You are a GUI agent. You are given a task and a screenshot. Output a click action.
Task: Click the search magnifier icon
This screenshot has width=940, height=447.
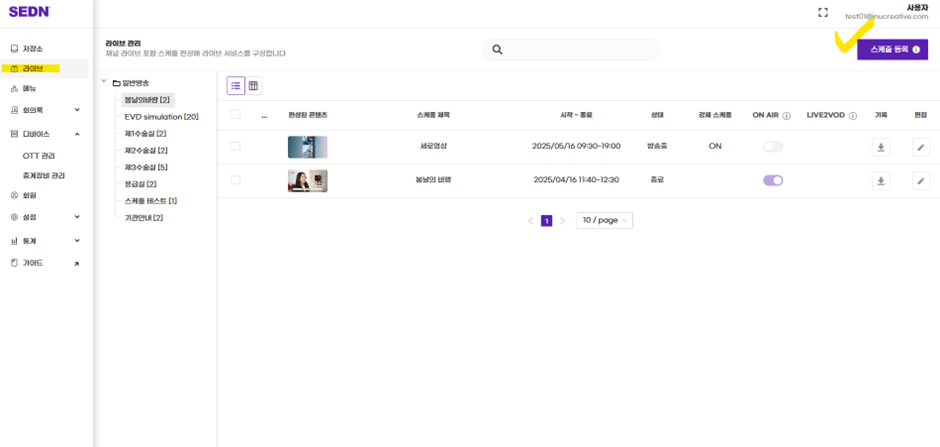click(x=497, y=50)
